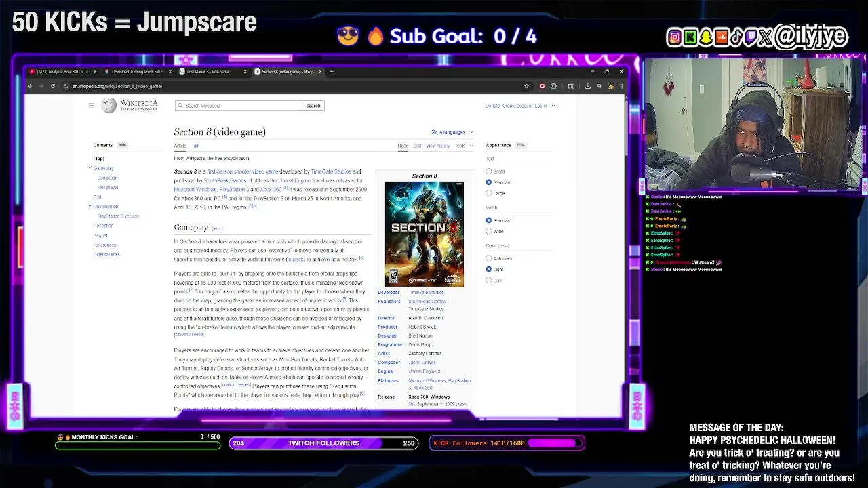
Task: Go back with the browser back arrow
Action: (30, 86)
